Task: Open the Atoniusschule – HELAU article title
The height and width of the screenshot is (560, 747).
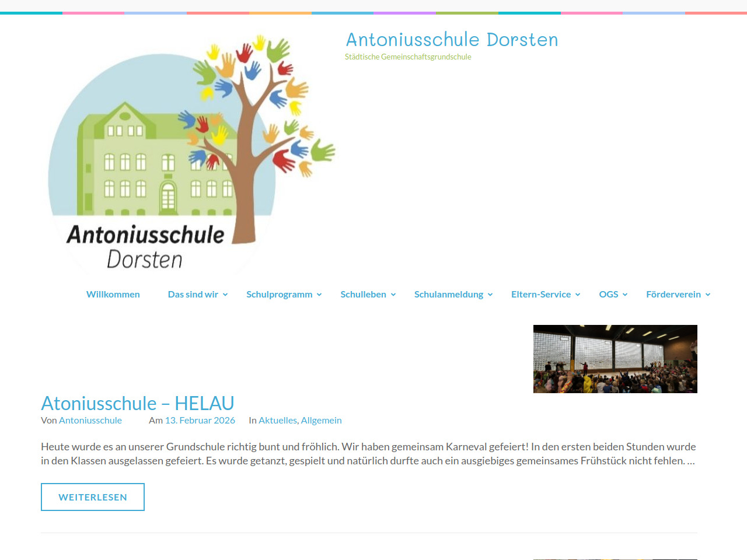Action: [x=137, y=403]
